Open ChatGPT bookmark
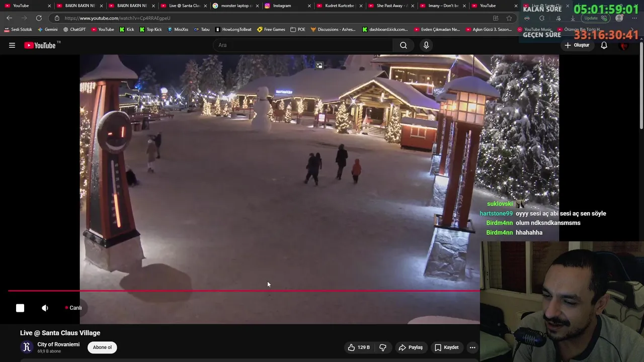 click(x=74, y=30)
